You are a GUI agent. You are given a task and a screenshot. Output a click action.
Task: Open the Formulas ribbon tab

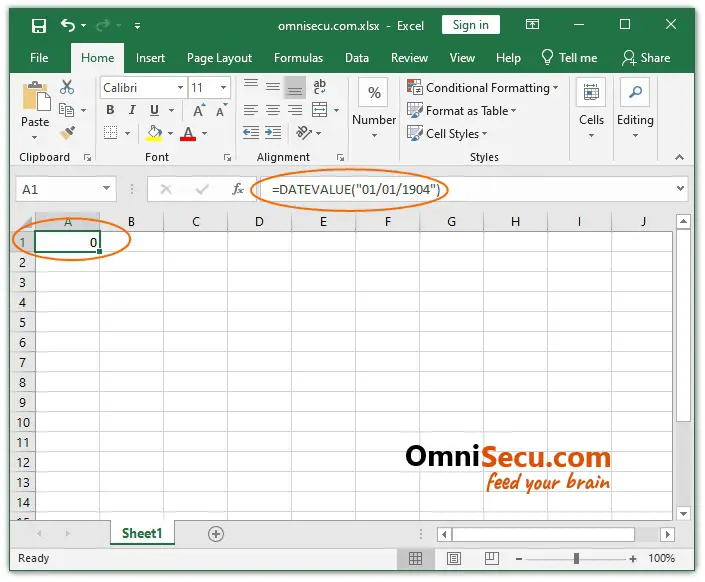(298, 58)
